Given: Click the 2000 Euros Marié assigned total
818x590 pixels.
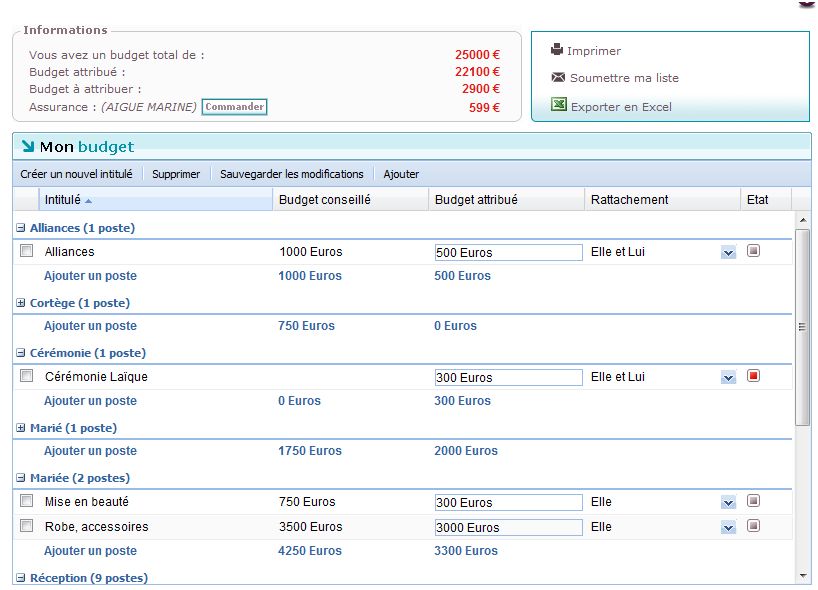Looking at the screenshot, I should click(x=466, y=451).
